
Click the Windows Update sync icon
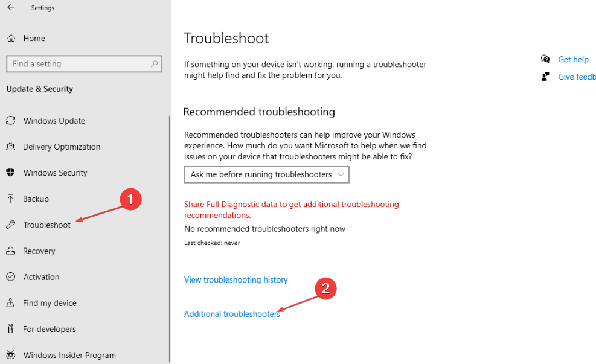[x=11, y=121]
